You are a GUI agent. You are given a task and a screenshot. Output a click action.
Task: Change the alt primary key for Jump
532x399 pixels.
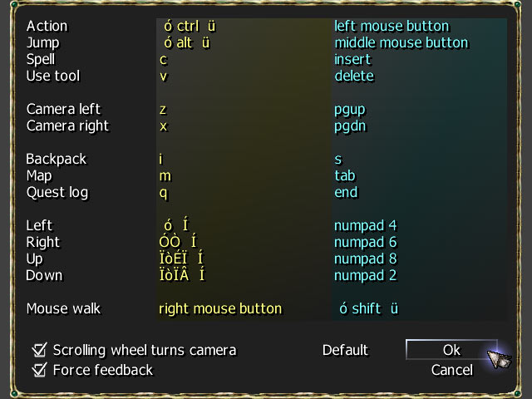186,42
